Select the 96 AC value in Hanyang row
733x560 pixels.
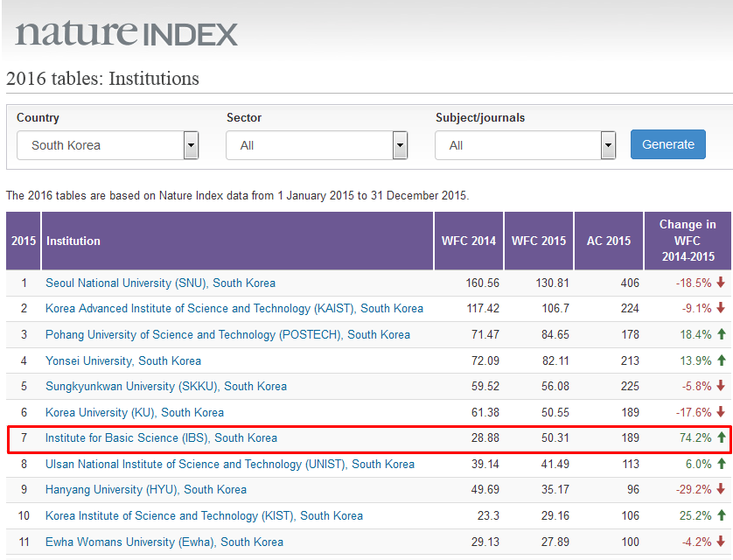pyautogui.click(x=633, y=489)
